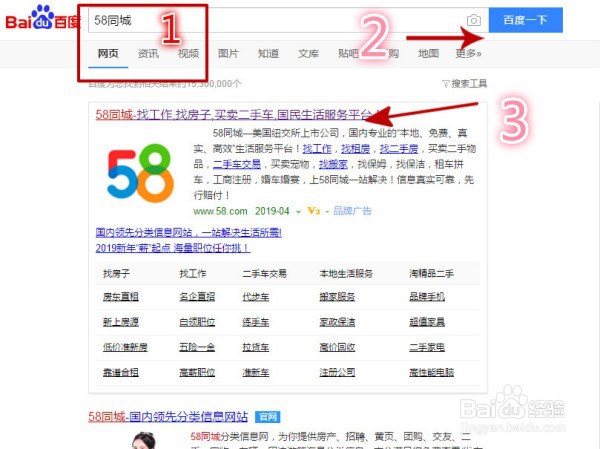Image resolution: width=600 pixels, height=449 pixels.
Task: Open the 靠谱合租 link
Action: pyautogui.click(x=121, y=372)
